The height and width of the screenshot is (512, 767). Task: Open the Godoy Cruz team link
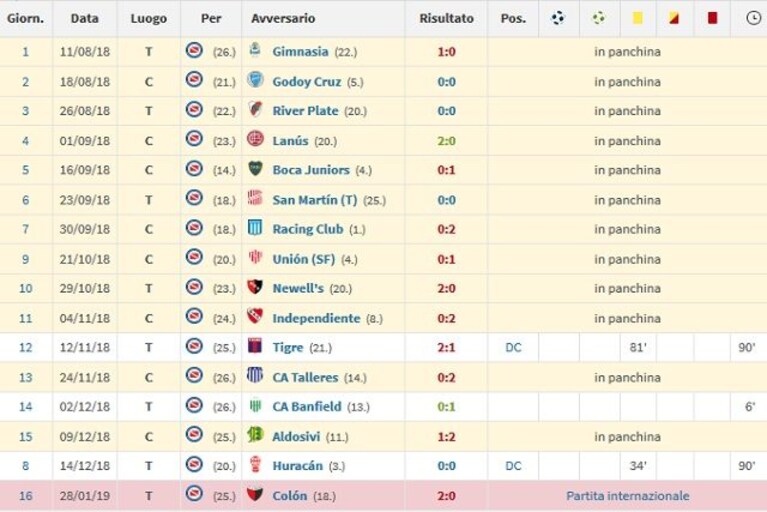(x=306, y=82)
